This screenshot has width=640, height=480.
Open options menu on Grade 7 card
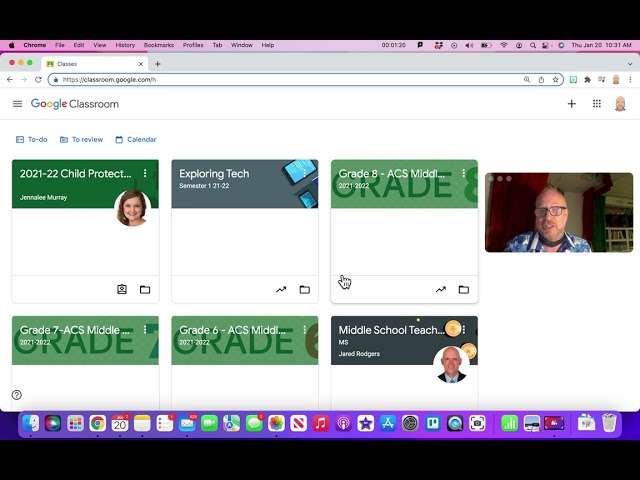pos(145,329)
